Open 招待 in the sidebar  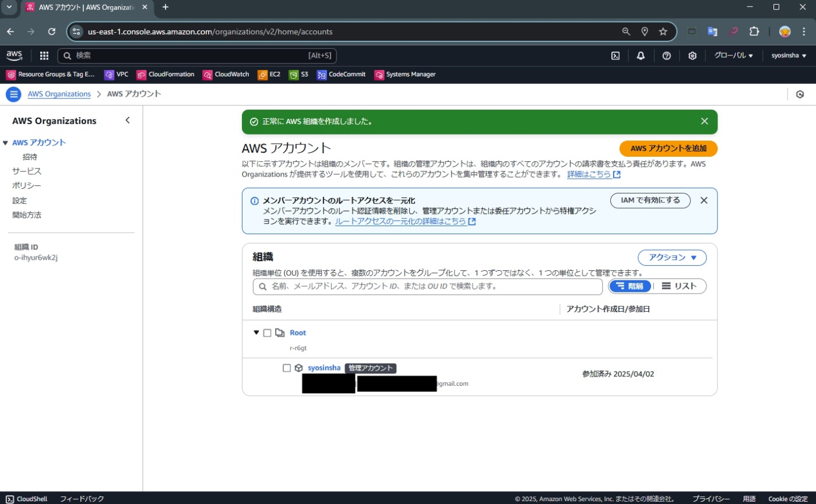click(x=30, y=157)
